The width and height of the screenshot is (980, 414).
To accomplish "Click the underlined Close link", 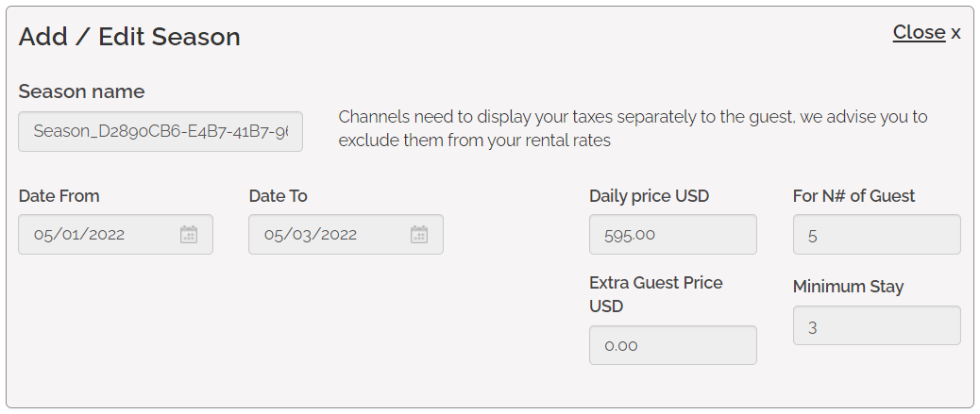I will tap(919, 32).
